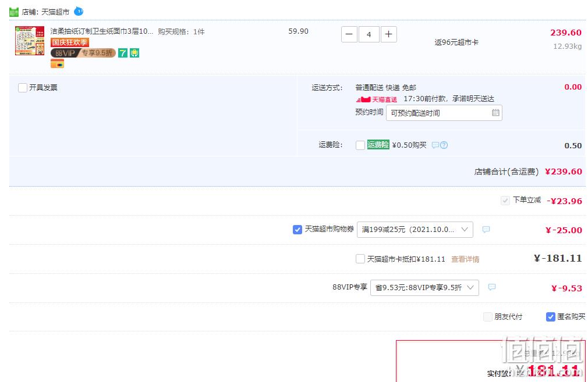Check the 朋友代付 checkbox
Screen dimensions: 588x382
[487, 317]
